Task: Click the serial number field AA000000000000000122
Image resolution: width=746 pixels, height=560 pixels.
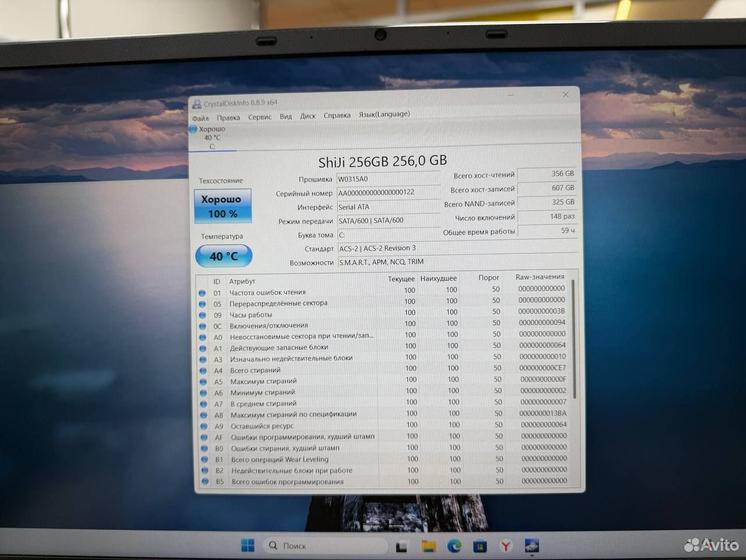Action: point(387,193)
